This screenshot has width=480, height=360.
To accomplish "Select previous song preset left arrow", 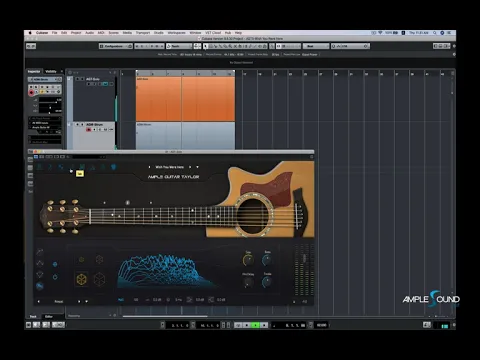I will [x=149, y=167].
